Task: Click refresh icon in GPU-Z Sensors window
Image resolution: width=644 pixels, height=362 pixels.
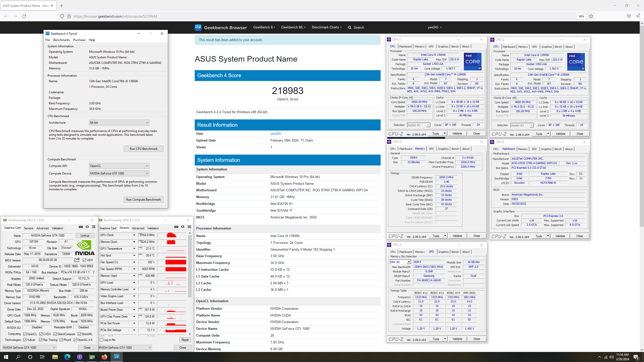Action: [x=183, y=227]
